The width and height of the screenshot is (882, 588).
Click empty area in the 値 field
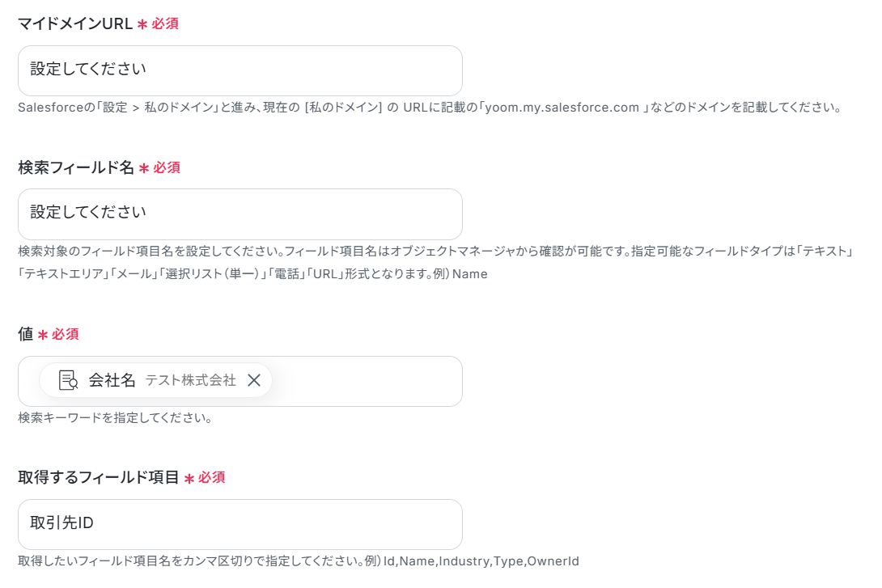(366, 381)
